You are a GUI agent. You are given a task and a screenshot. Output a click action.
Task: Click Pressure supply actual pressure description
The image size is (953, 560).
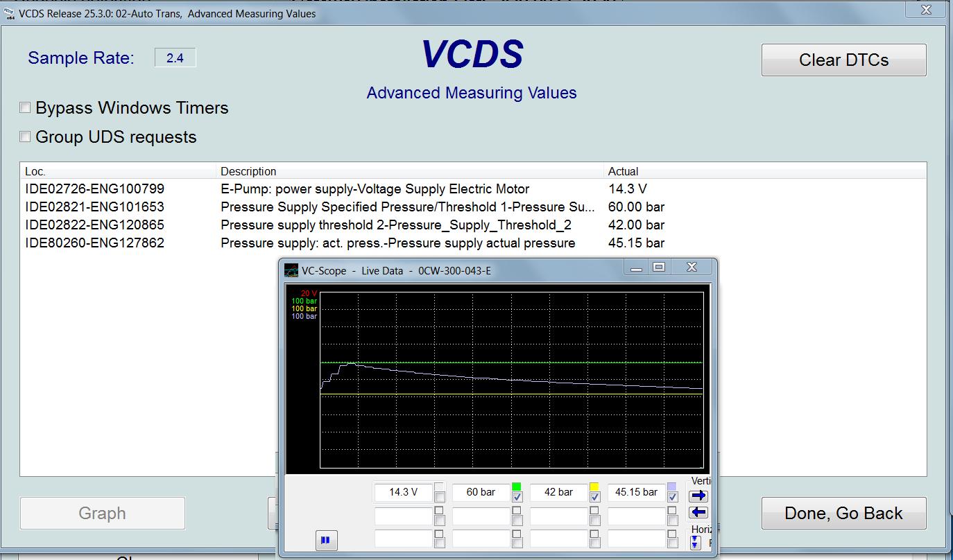point(397,243)
